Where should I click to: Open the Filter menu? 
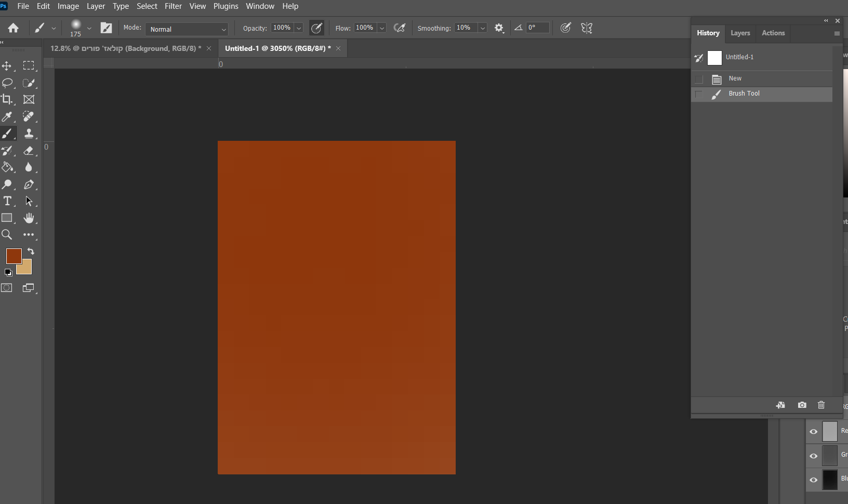pos(173,6)
